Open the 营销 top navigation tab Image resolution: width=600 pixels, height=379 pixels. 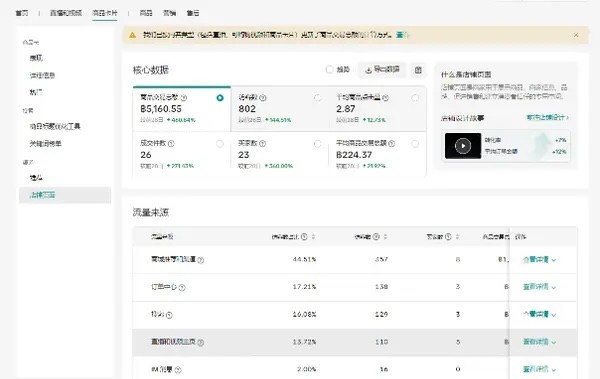170,13
